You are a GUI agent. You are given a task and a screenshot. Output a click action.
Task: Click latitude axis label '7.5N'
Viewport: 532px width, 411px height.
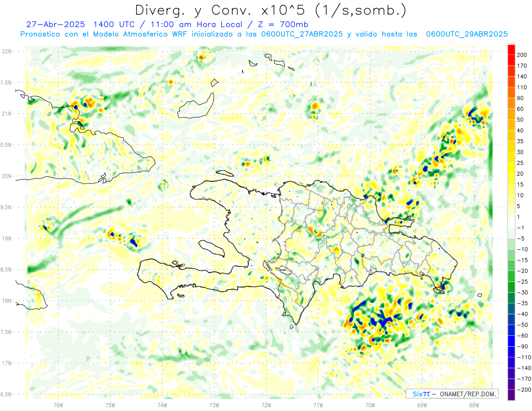coord(7,332)
